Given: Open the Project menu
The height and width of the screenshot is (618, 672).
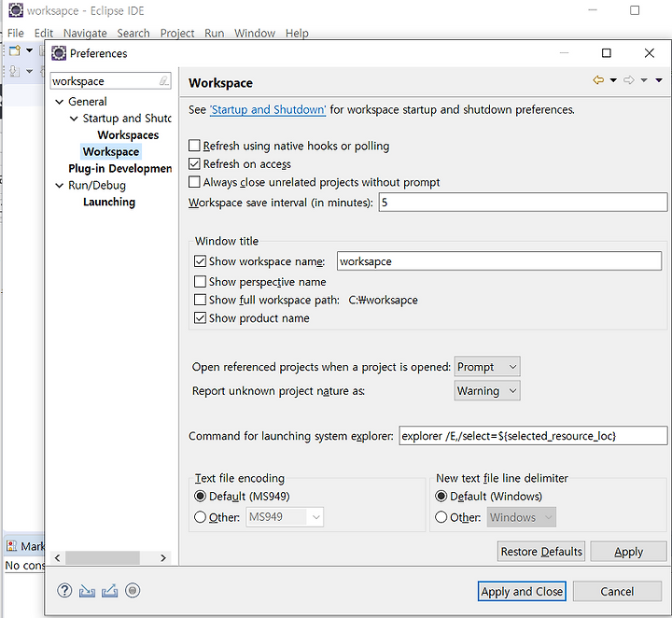Looking at the screenshot, I should pyautogui.click(x=177, y=33).
